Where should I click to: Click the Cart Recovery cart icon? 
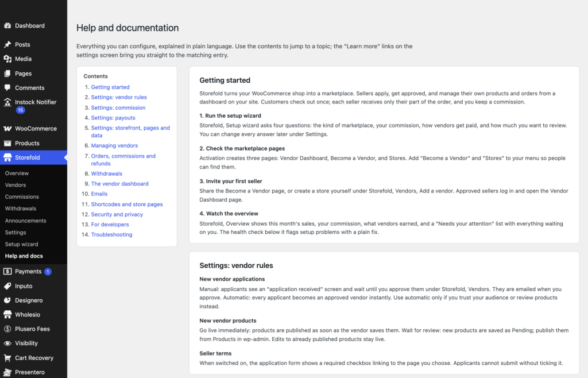coord(7,358)
